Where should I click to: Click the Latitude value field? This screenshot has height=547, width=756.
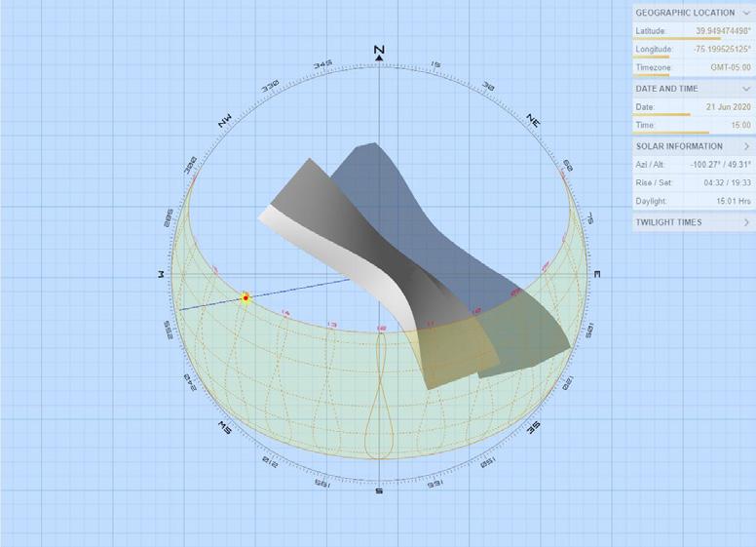coord(723,31)
